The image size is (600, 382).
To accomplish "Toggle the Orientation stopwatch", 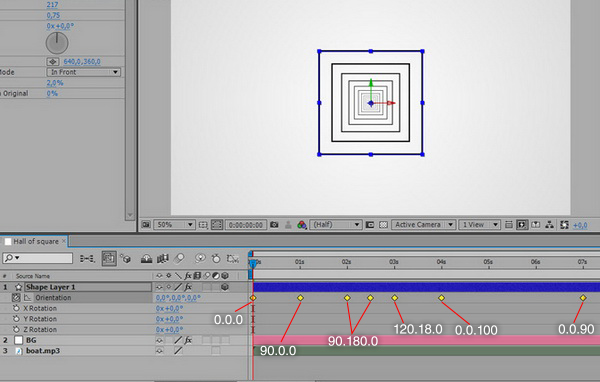I will pyautogui.click(x=16, y=297).
